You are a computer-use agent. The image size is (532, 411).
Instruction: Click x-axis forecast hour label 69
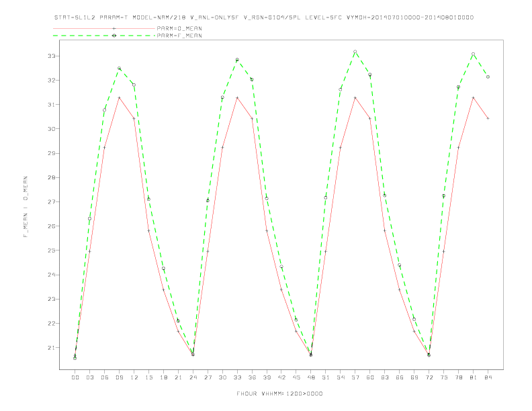[414, 377]
